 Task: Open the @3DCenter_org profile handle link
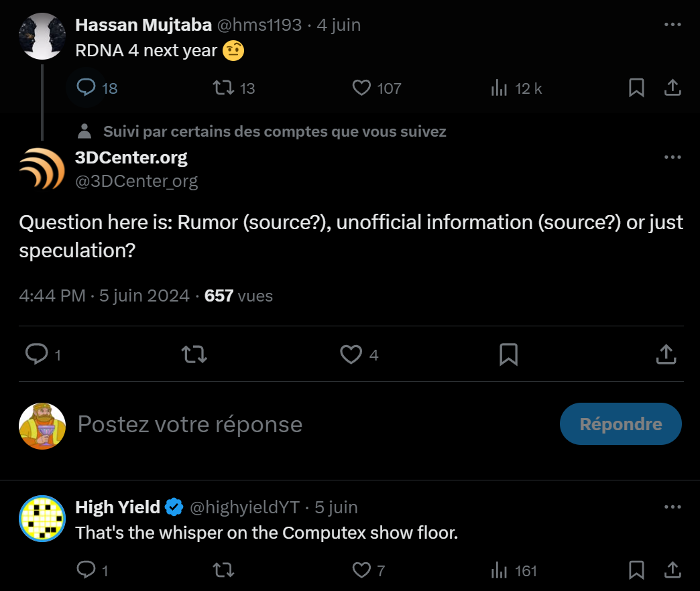pyautogui.click(x=136, y=181)
